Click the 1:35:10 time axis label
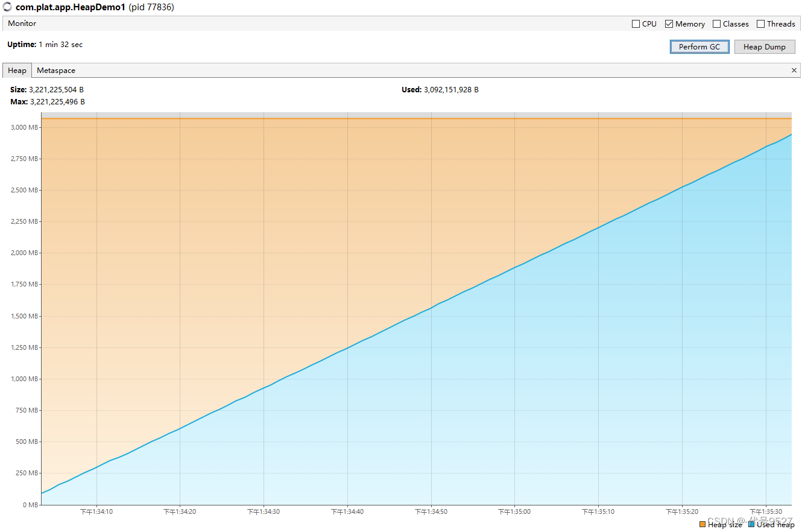Viewport: 802px width, 532px height. [x=598, y=511]
